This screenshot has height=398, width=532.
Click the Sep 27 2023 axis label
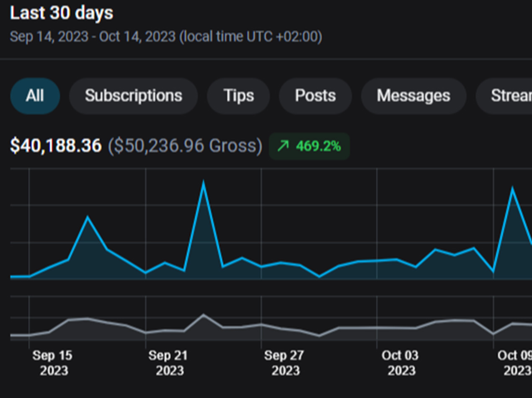(x=284, y=363)
